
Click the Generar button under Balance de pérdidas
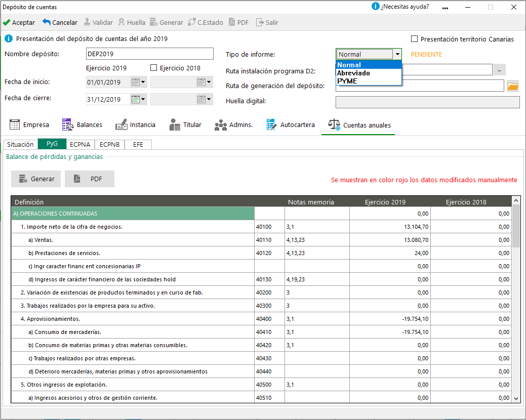(36, 179)
